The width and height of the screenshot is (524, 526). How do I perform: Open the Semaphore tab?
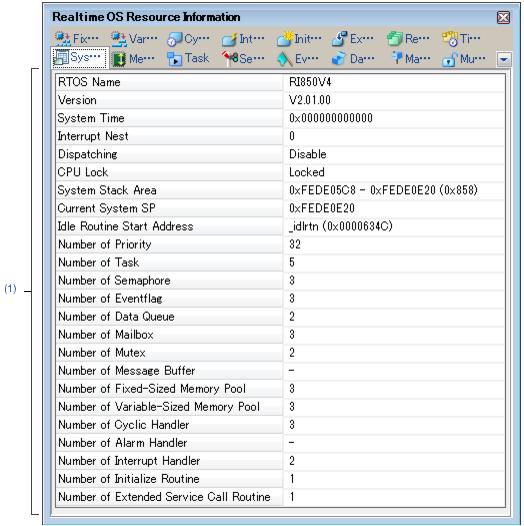[x=243, y=59]
